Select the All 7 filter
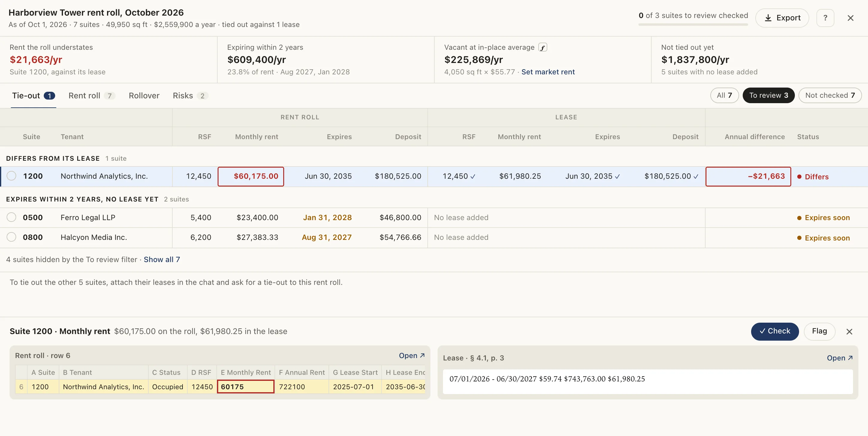The width and height of the screenshot is (868, 436). [x=724, y=95]
